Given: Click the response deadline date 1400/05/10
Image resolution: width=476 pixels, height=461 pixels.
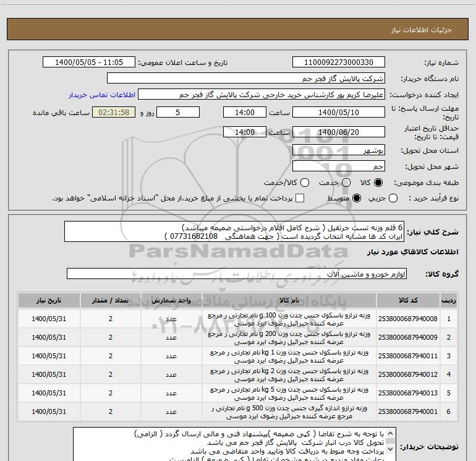Looking at the screenshot, I should (339, 113).
